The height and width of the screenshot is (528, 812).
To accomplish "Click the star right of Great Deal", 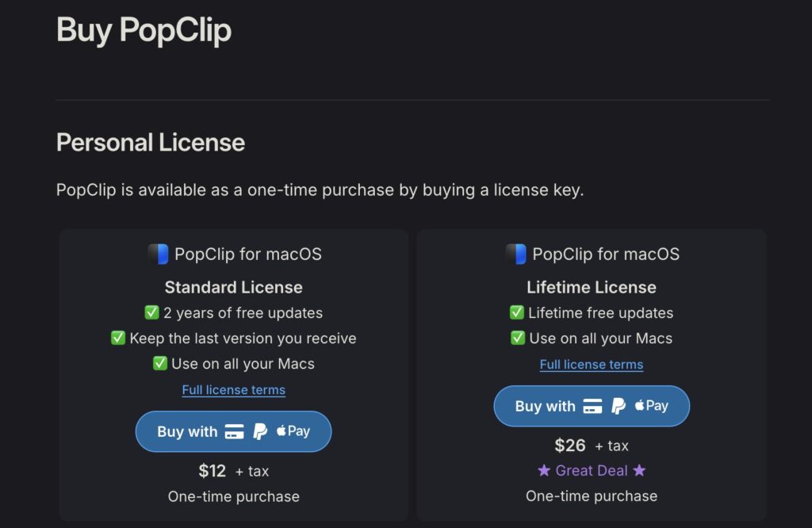I will click(x=639, y=471).
